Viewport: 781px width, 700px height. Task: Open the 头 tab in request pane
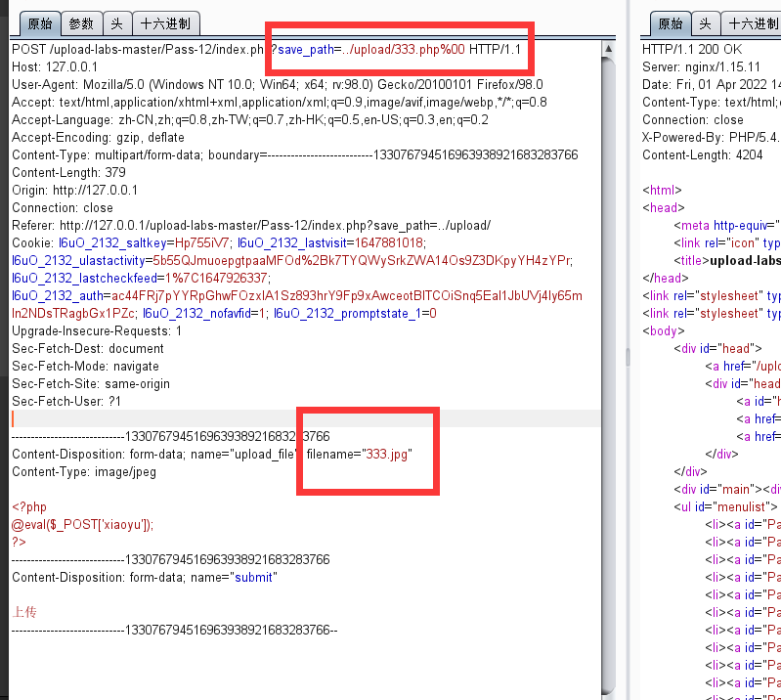(x=117, y=23)
